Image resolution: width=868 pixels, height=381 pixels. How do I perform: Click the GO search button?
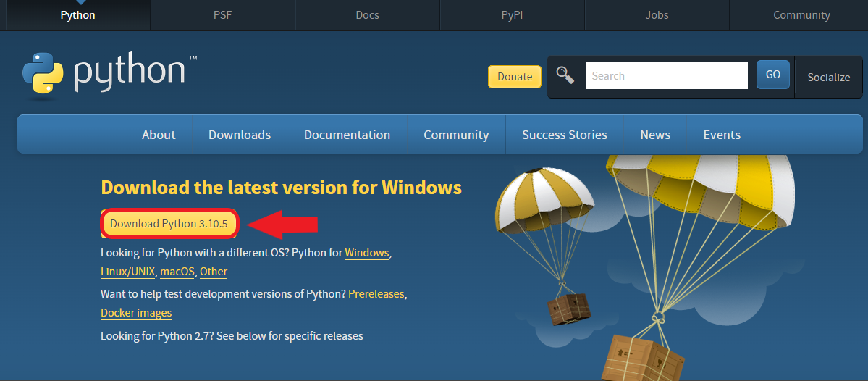point(772,75)
